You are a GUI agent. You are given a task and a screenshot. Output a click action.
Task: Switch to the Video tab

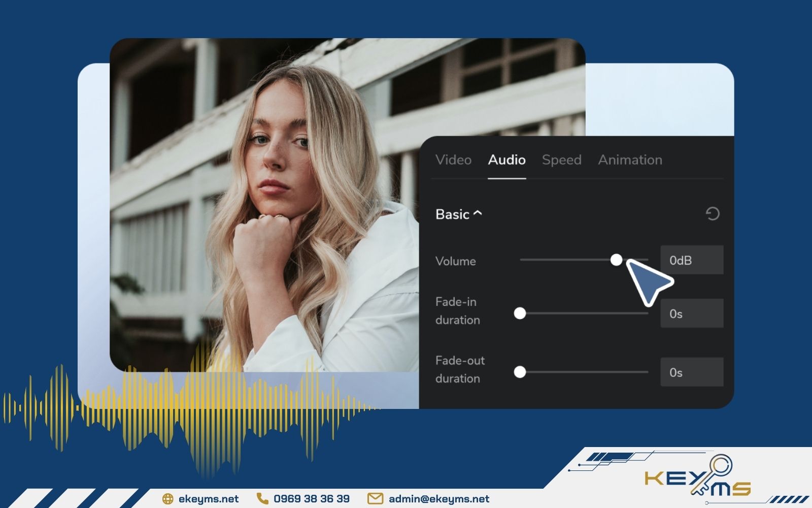[453, 160]
